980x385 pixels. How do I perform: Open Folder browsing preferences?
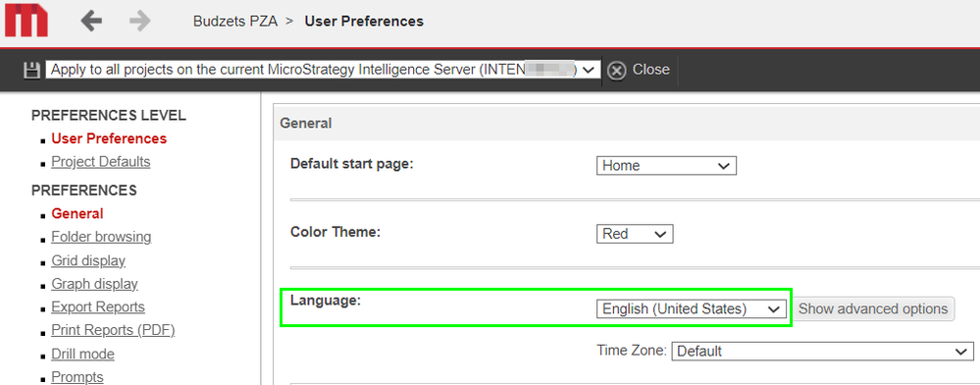click(x=101, y=237)
